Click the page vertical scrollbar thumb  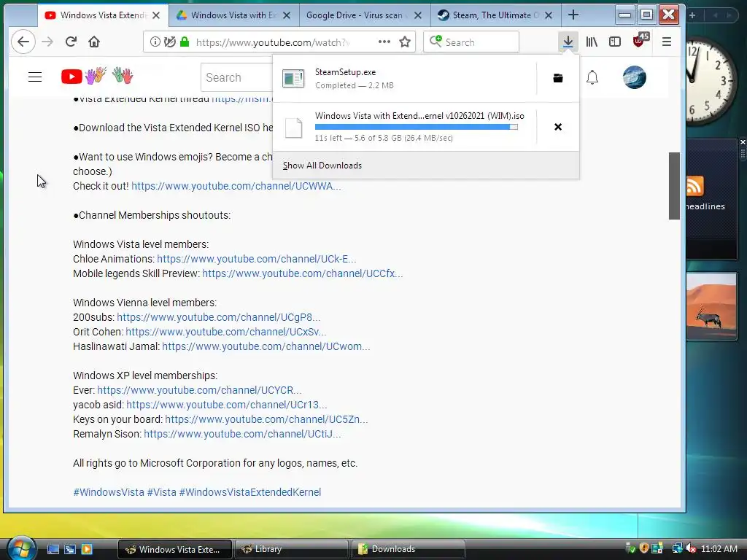674,186
